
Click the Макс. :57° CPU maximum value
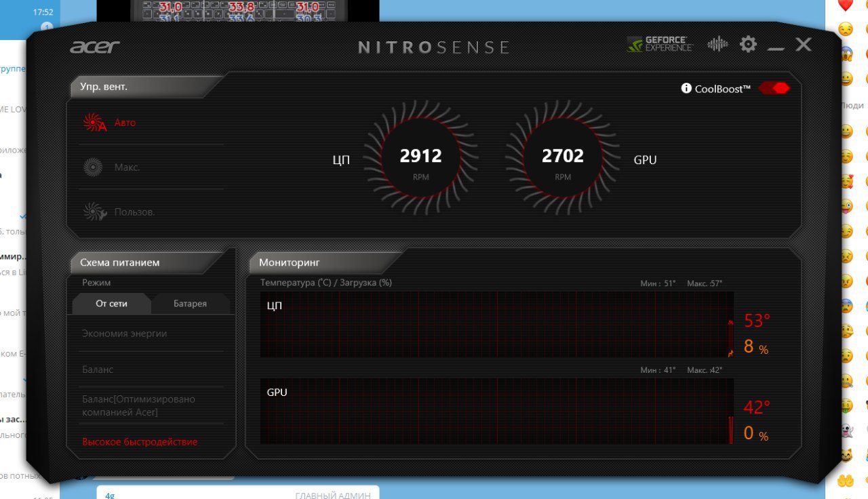click(705, 283)
